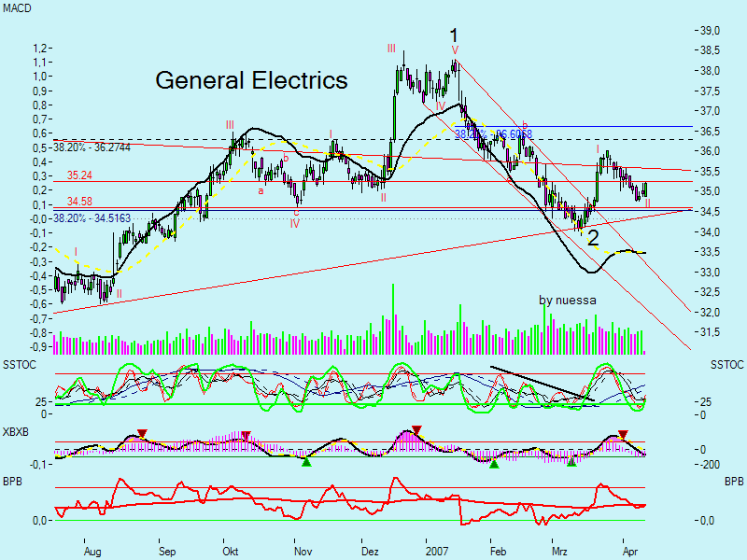Click the 33,0 price axis value
Image resolution: width=747 pixels, height=560 pixels.
point(711,273)
